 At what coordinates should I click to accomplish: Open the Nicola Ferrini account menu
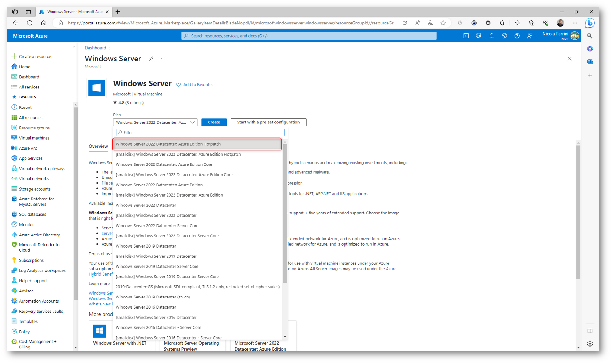[x=560, y=36]
